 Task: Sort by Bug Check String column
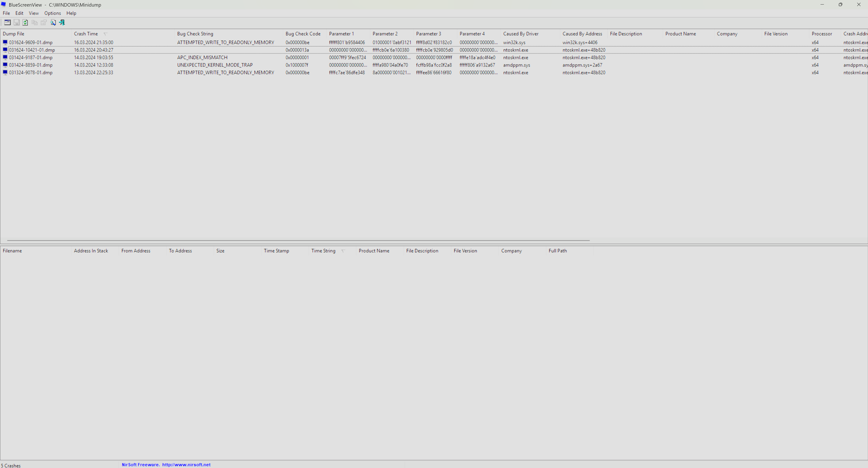coord(195,34)
